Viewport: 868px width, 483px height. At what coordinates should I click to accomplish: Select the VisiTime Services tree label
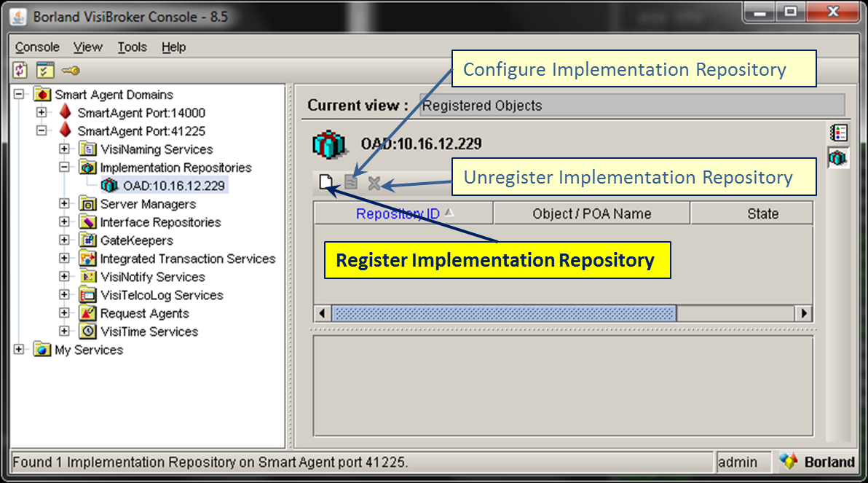149,331
